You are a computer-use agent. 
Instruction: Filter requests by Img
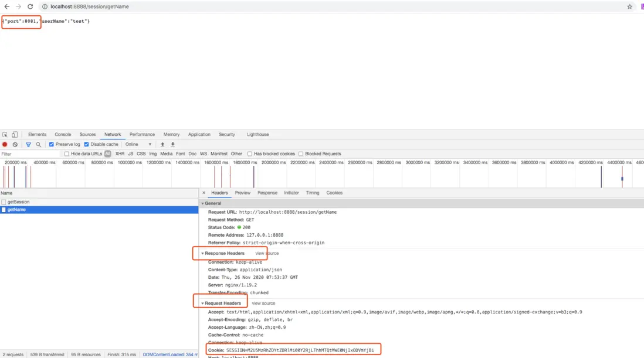click(x=152, y=154)
